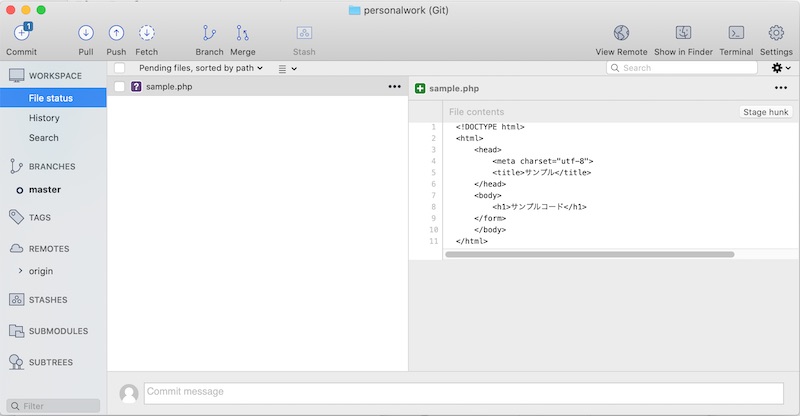This screenshot has width=800, height=416.
Task: Click the REMOTES section label
Action: (49, 249)
